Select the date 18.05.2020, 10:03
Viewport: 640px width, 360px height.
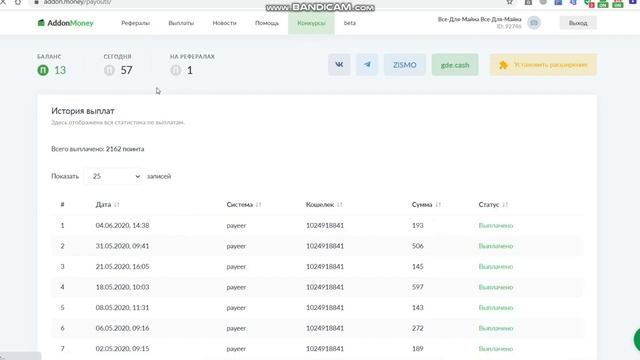[122, 287]
